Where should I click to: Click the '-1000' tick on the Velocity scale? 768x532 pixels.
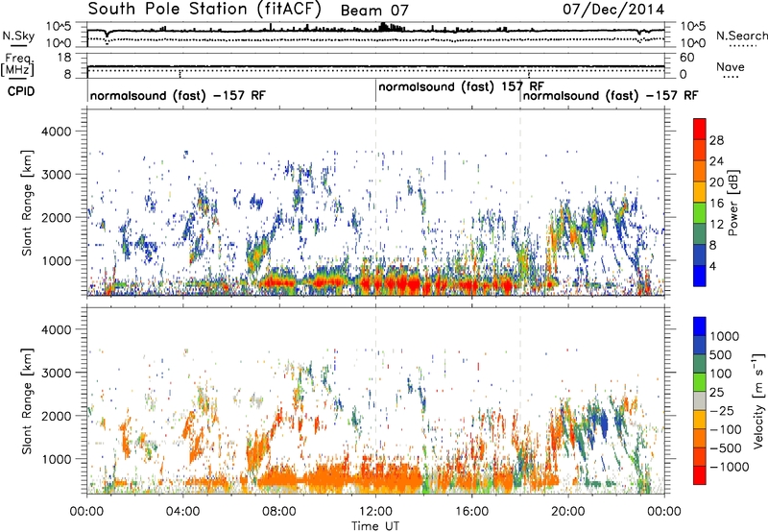point(729,467)
